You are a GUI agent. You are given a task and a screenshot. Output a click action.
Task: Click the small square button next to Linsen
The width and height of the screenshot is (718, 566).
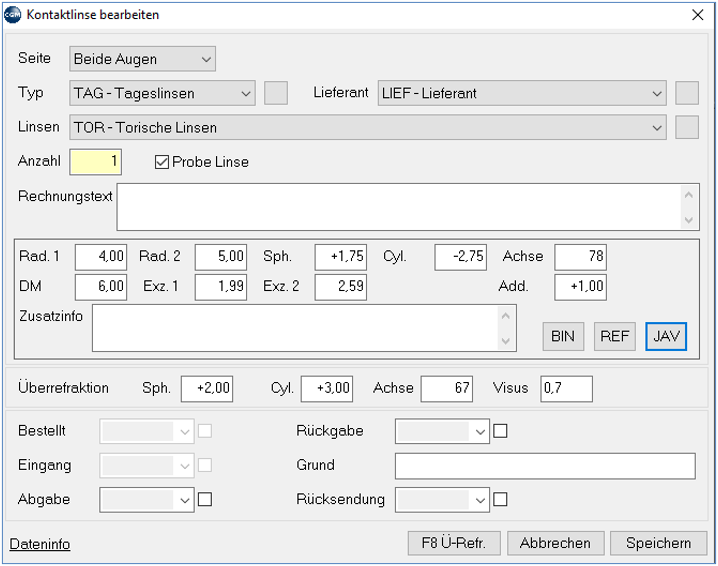click(687, 128)
